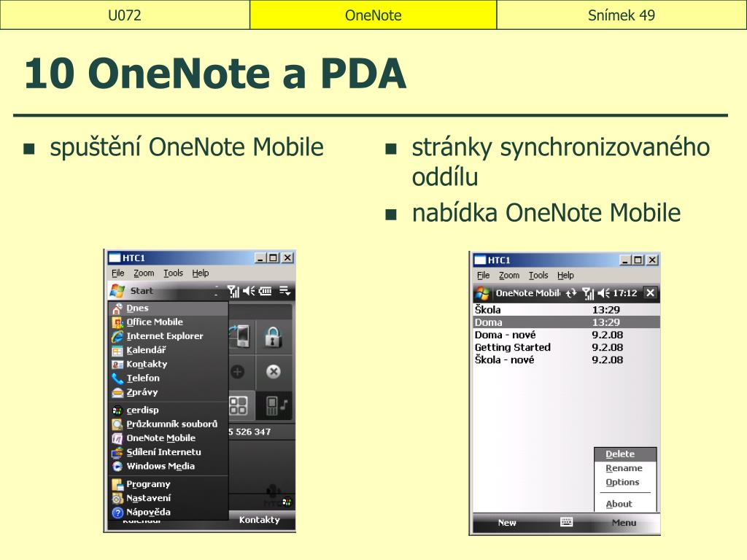
Task: Click Menu softkey in OneNote Mobile
Action: coord(624,522)
